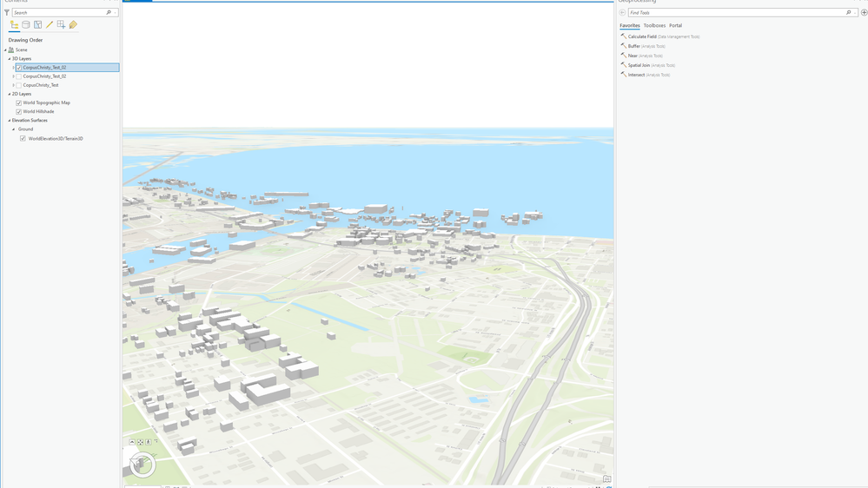The height and width of the screenshot is (488, 868).
Task: Select the CopusChristy_Test layer name
Action: point(41,85)
